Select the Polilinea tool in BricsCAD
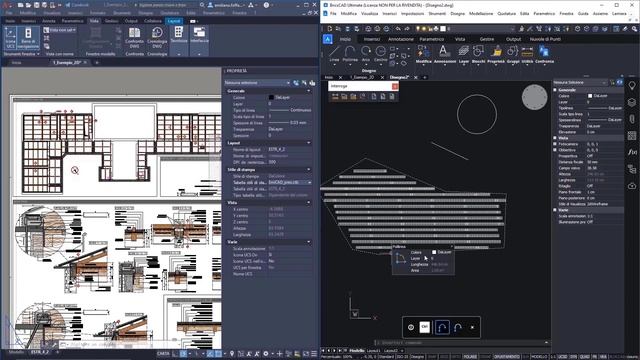Screen dimensions: 640x360 [350, 54]
